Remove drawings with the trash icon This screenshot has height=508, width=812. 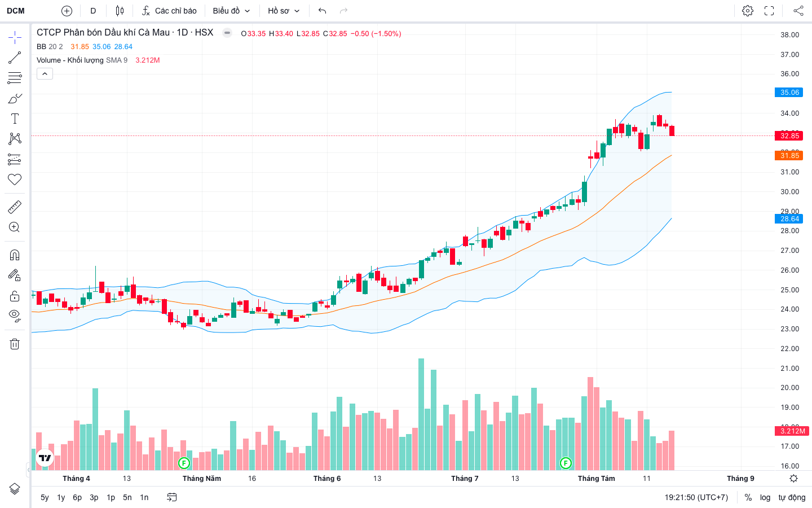pos(15,344)
